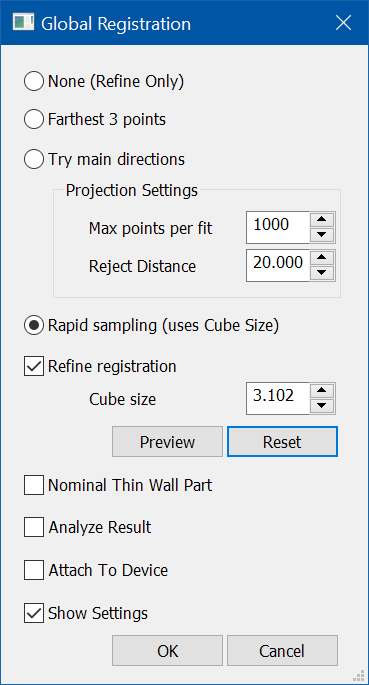369x685 pixels.
Task: Increase the Reject Distance value
Action: point(322,258)
